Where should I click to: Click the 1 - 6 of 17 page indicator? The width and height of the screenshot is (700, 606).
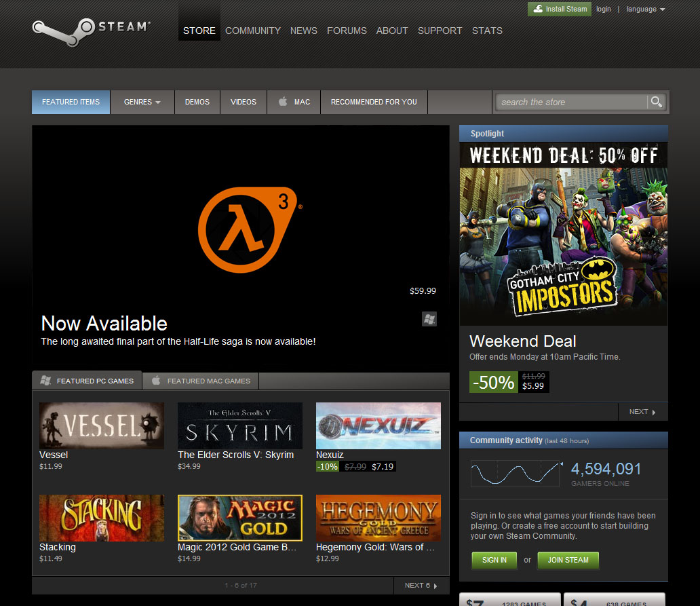pos(241,586)
